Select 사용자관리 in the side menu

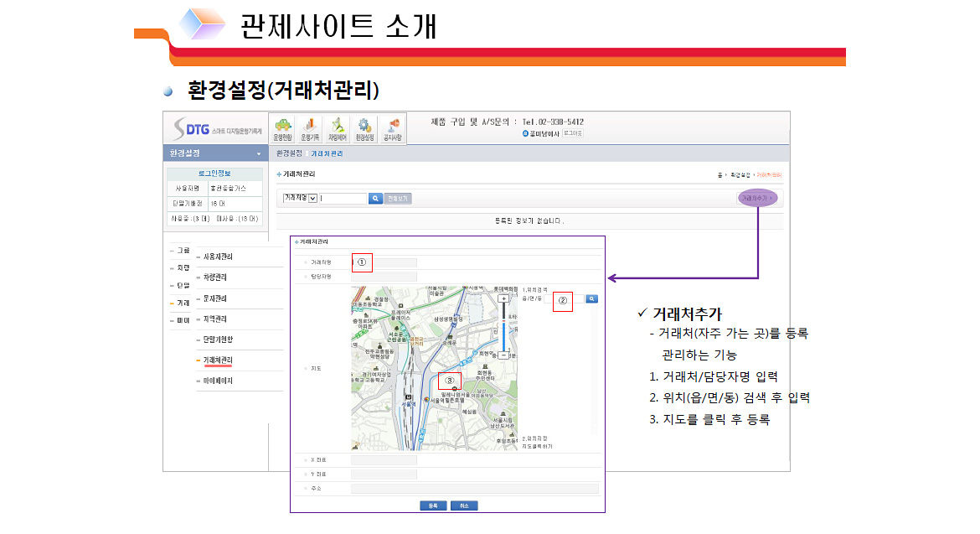(219, 257)
